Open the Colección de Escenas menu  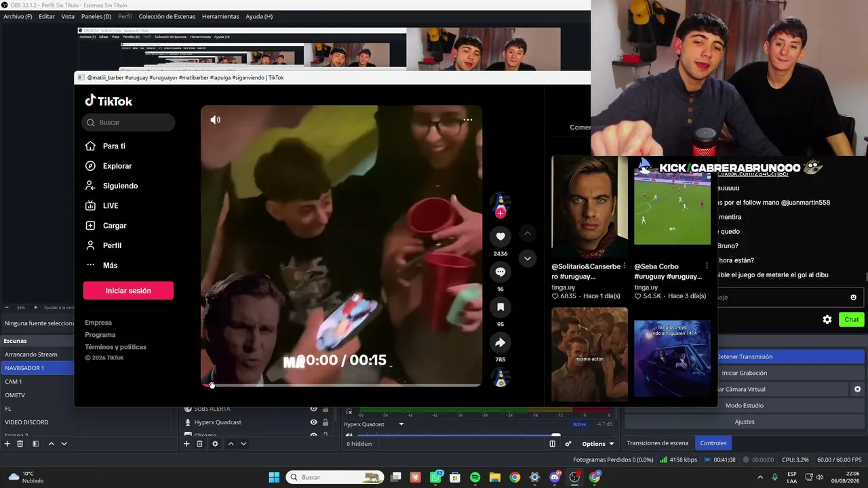click(x=167, y=16)
